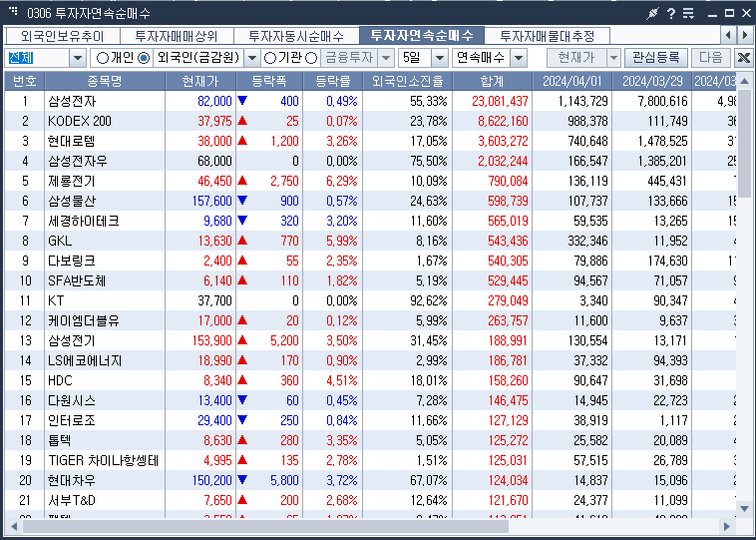The image size is (756, 540).
Task: Click the down arrow of vertical scrollbar
Action: coord(744,508)
